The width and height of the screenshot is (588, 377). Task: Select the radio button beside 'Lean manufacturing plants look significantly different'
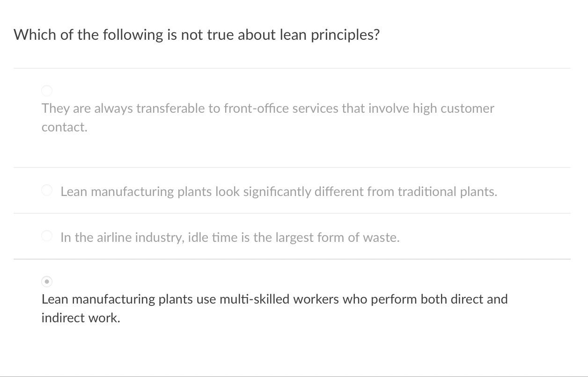[47, 190]
